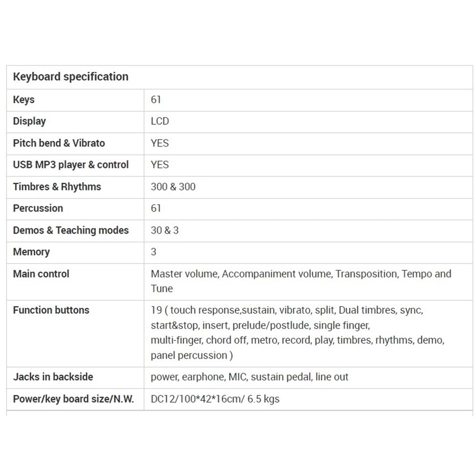Select "Demos & Teaching modes" label
Viewport: 476px width, 476px height.
tap(71, 230)
